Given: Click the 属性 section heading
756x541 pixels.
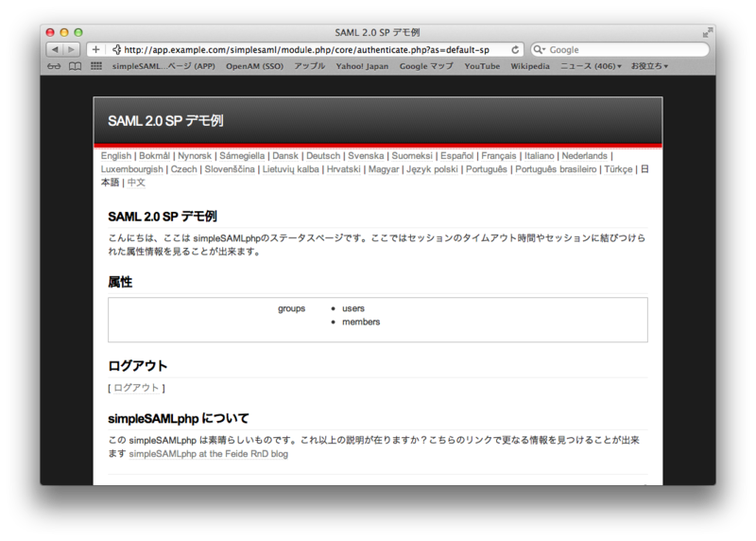Looking at the screenshot, I should tap(120, 282).
